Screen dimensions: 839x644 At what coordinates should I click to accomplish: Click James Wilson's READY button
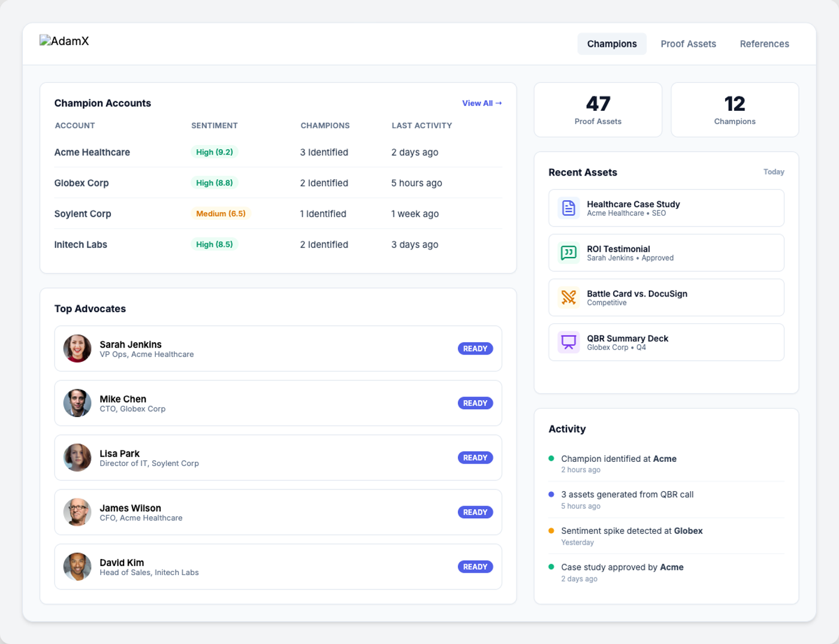[x=475, y=512]
